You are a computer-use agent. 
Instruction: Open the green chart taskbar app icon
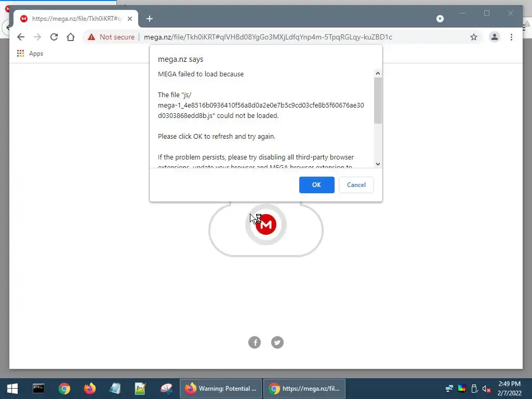tap(140, 389)
